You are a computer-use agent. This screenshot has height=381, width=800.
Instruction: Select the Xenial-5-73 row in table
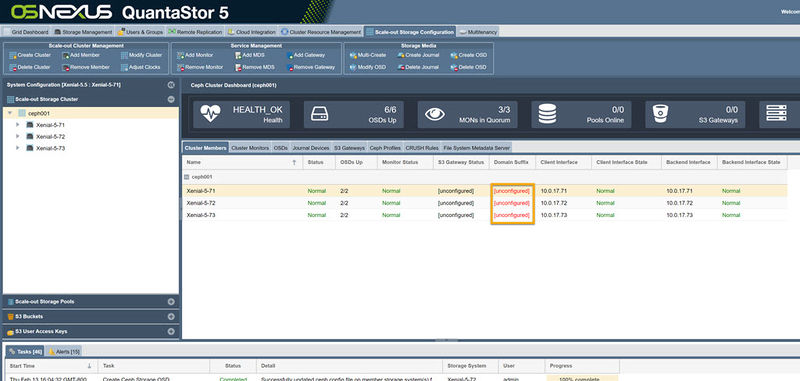[484, 215]
